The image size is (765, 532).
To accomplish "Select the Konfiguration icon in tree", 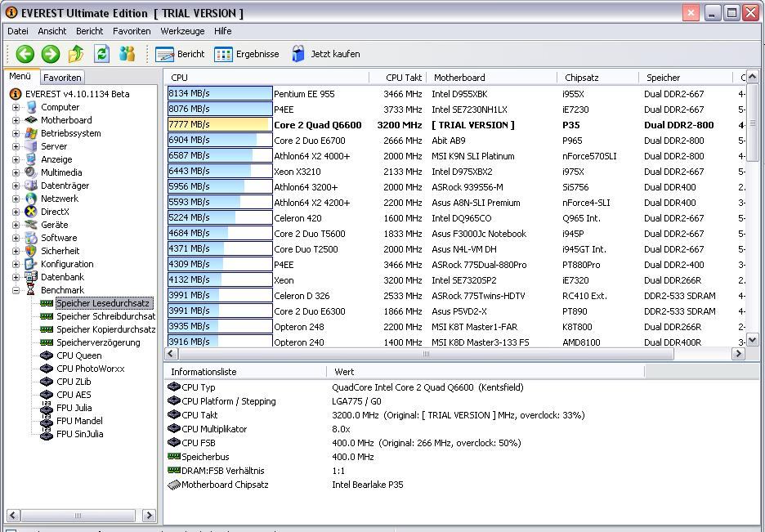I will pyautogui.click(x=31, y=264).
